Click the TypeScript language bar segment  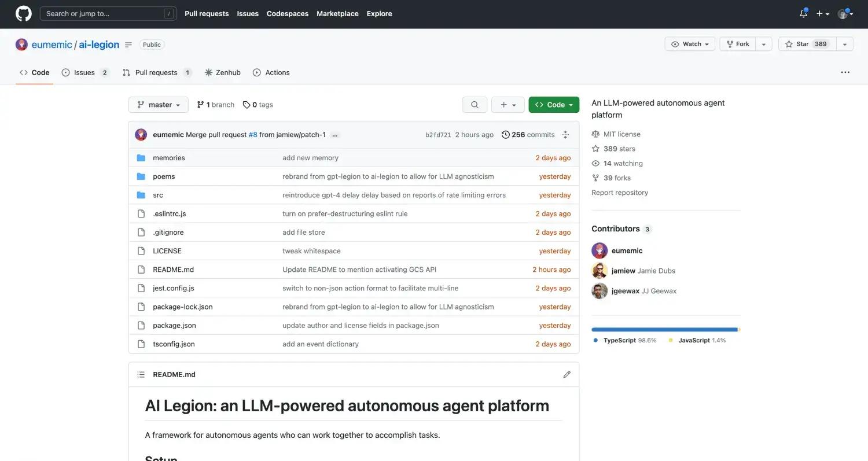[664, 330]
